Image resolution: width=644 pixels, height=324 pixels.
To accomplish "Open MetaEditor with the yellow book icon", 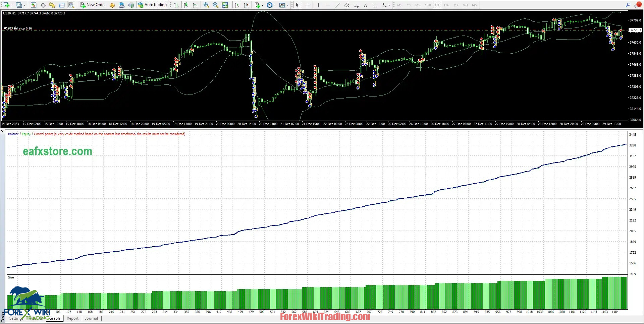I will tap(112, 5).
